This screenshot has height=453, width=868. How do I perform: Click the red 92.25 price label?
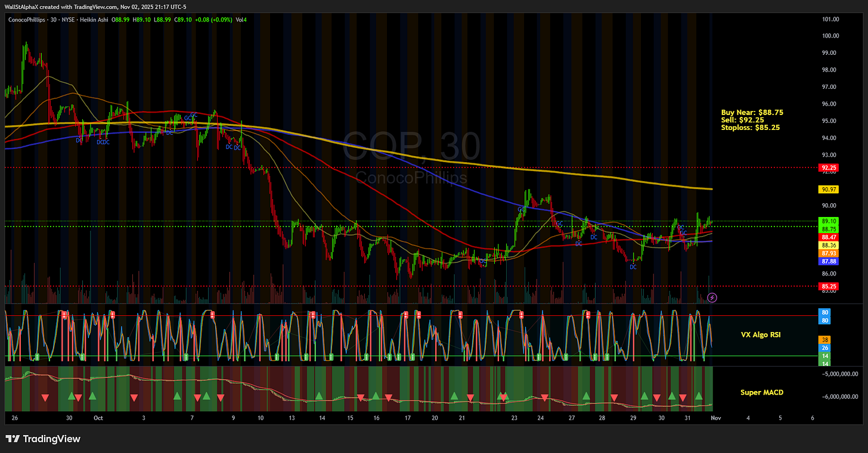click(x=829, y=168)
